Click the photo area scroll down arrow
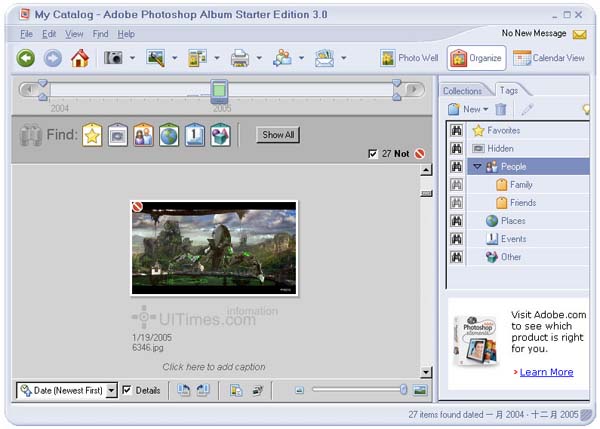Image resolution: width=600 pixels, height=429 pixels. coord(426,372)
